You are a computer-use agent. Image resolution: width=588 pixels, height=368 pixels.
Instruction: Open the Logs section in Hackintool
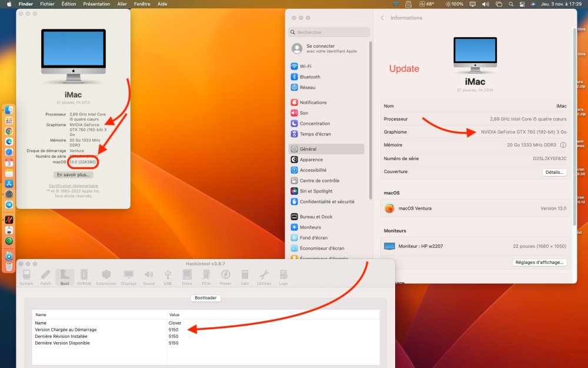[283, 277]
